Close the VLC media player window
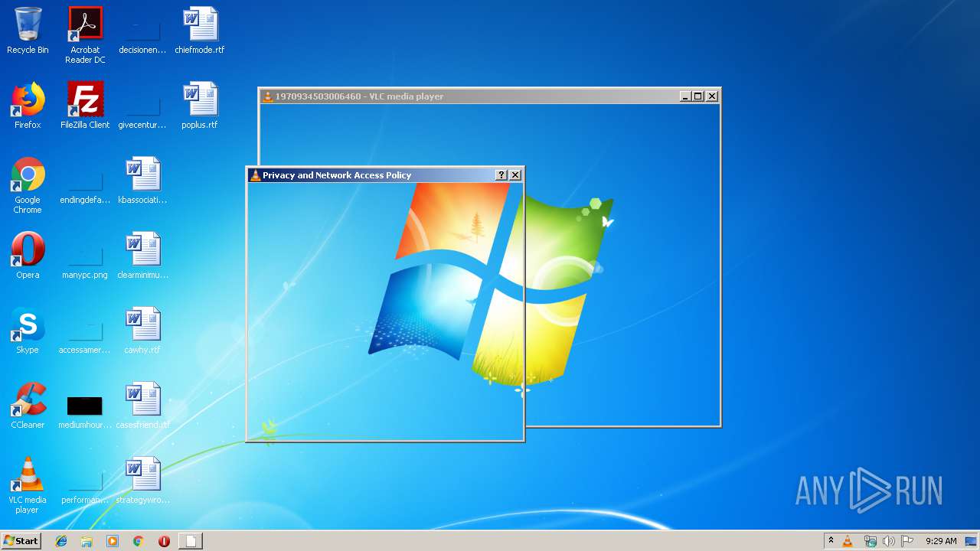 click(x=712, y=96)
